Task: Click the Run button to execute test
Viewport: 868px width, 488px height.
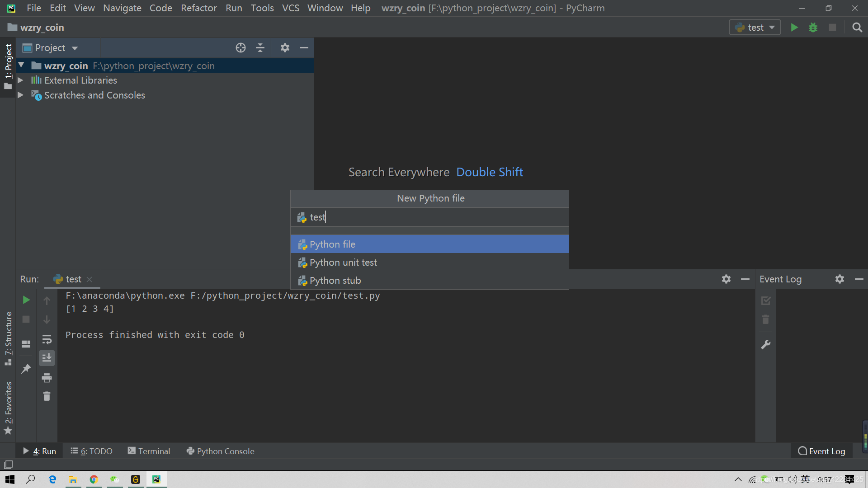Action: [x=795, y=27]
